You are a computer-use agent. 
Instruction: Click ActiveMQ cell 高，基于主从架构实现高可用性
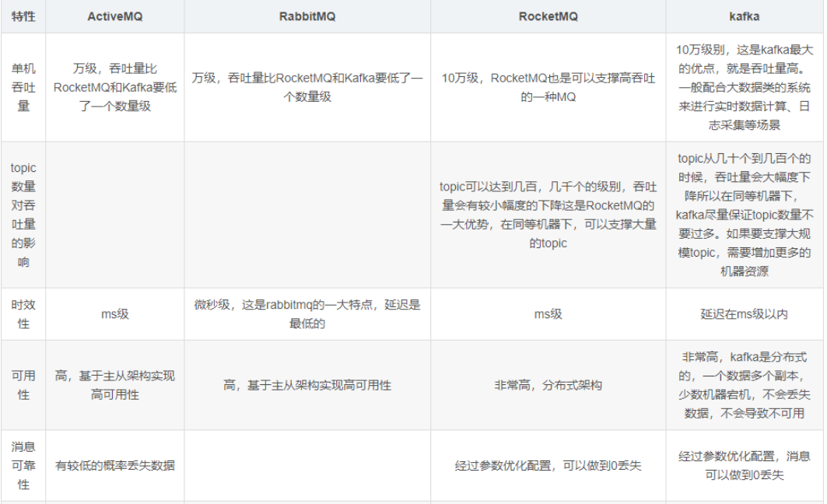[x=115, y=385]
